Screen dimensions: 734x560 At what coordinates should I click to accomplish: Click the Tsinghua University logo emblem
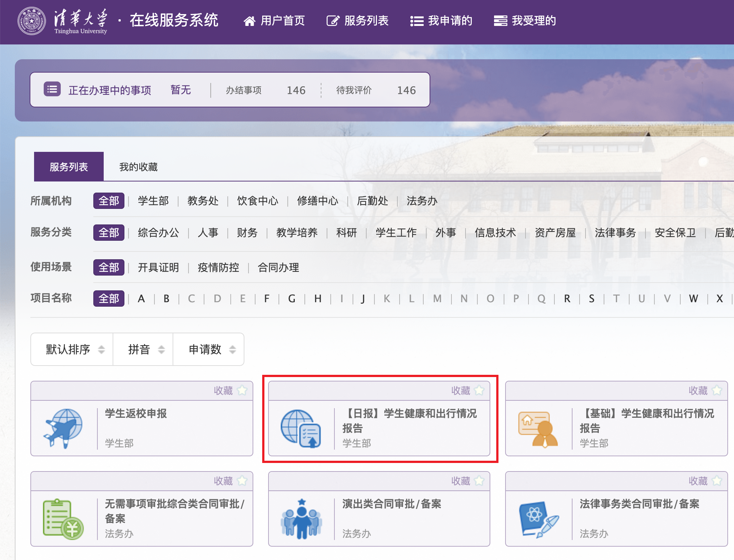coord(32,21)
